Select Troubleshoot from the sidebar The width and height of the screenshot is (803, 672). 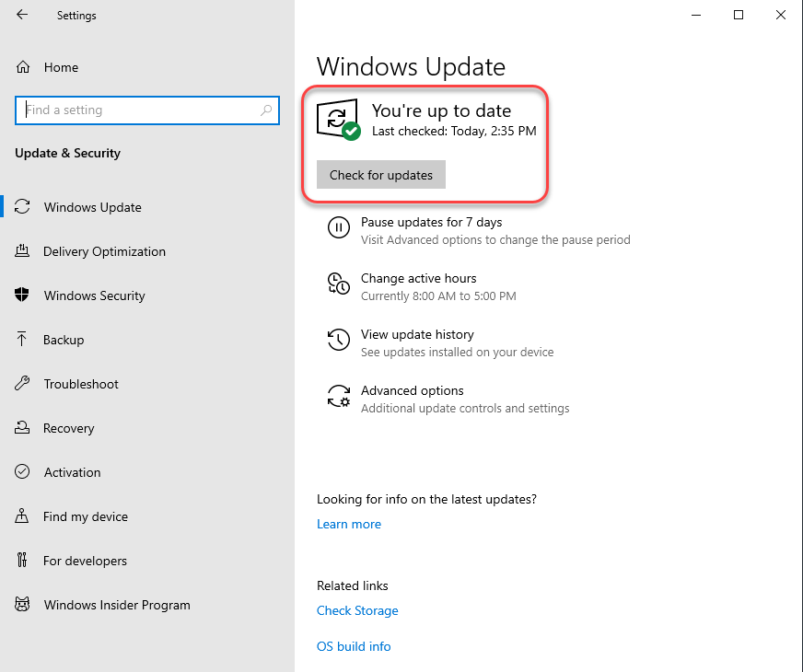81,384
